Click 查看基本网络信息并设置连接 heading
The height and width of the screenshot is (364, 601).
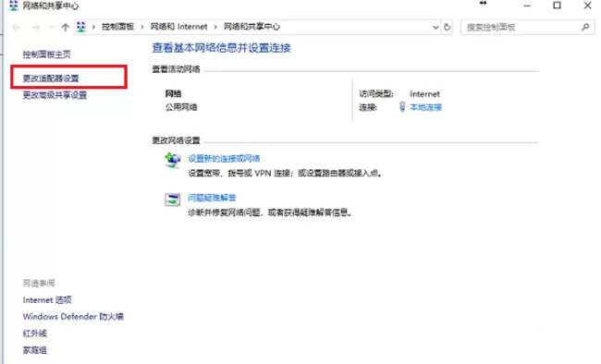222,48
